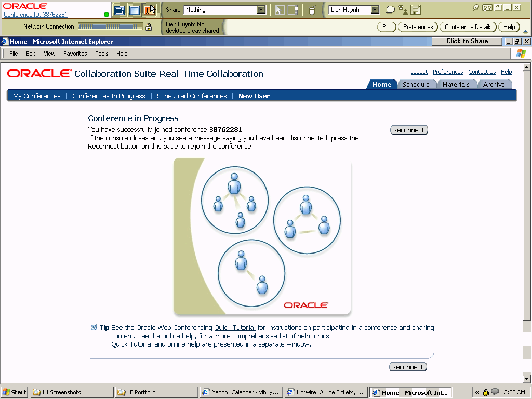532x399 pixels.
Task: Click the question mark help icon
Action: click(x=498, y=7)
